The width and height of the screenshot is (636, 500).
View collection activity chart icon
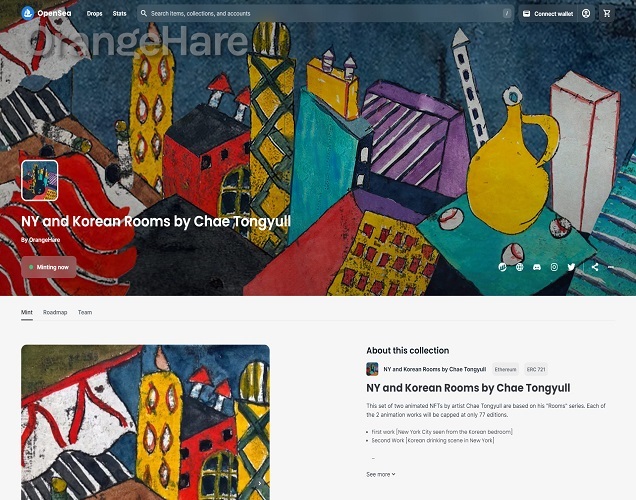click(502, 267)
